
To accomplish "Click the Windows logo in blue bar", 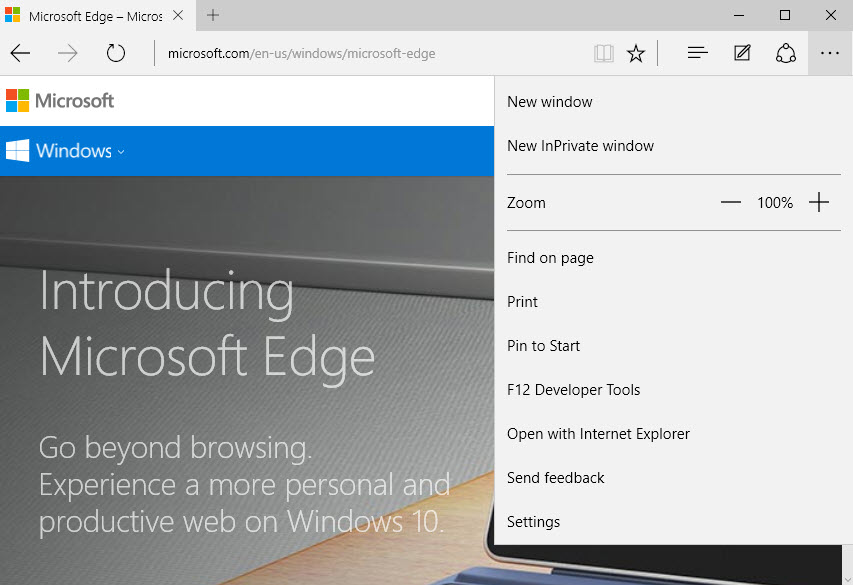I will coord(17,151).
